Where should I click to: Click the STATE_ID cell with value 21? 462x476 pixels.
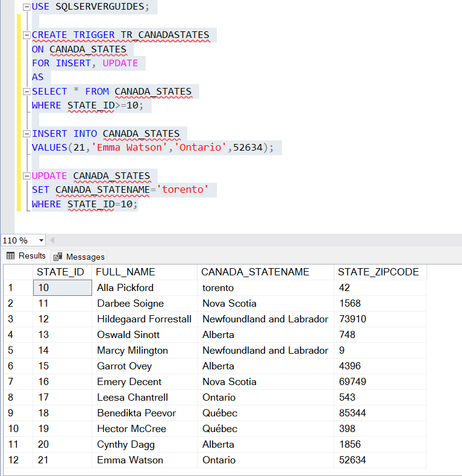click(x=62, y=460)
